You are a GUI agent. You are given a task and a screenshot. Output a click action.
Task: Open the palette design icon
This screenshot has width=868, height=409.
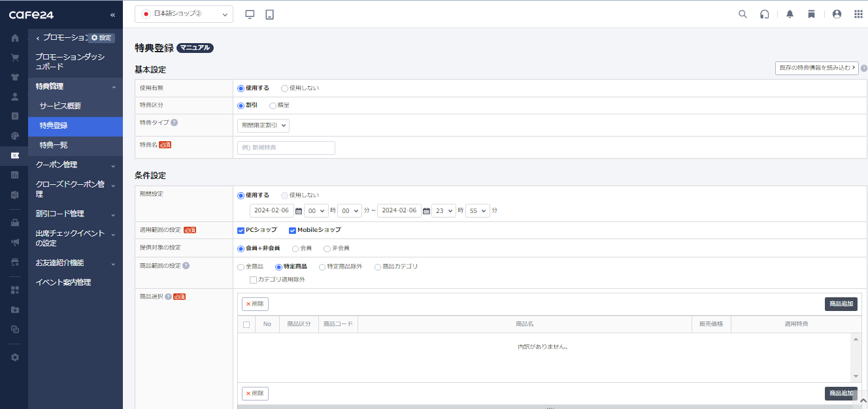pyautogui.click(x=14, y=135)
